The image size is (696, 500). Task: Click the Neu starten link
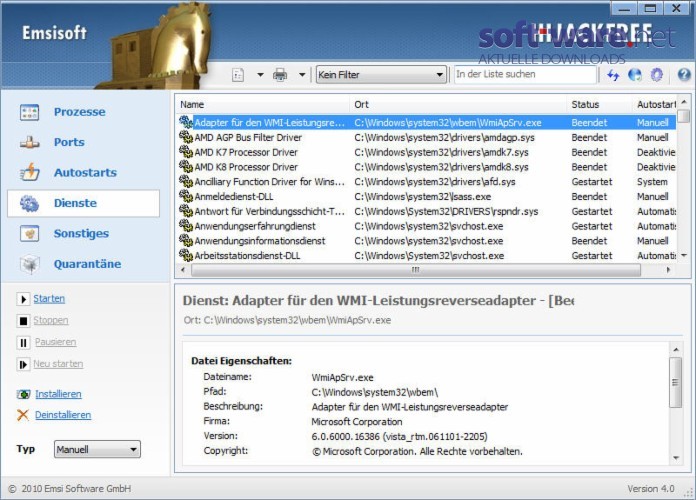coord(58,364)
